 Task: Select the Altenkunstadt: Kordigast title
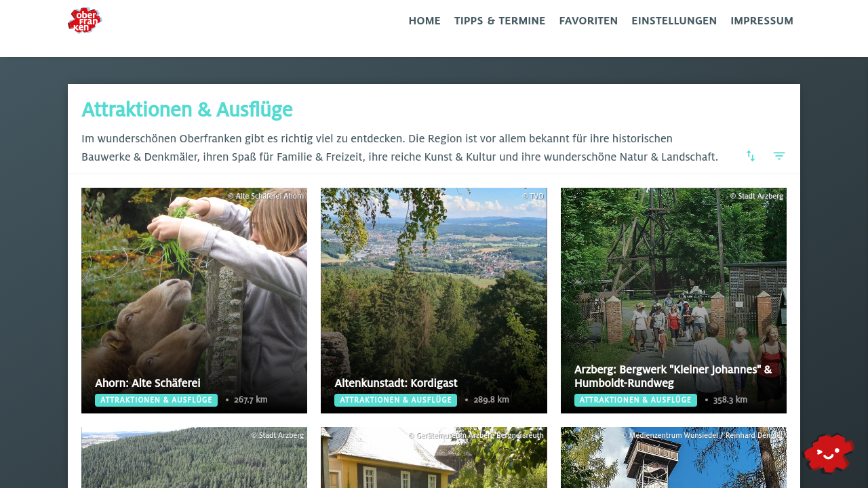pyautogui.click(x=396, y=383)
